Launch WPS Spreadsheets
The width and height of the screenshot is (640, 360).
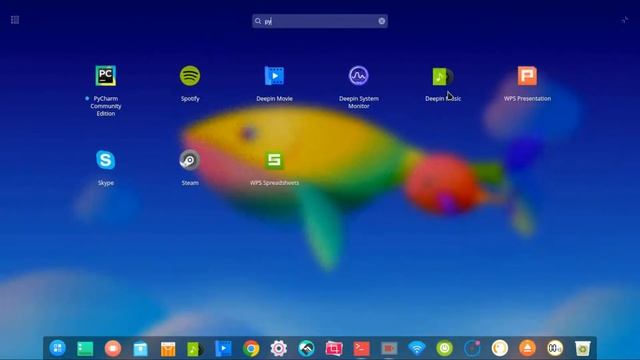pos(274,160)
